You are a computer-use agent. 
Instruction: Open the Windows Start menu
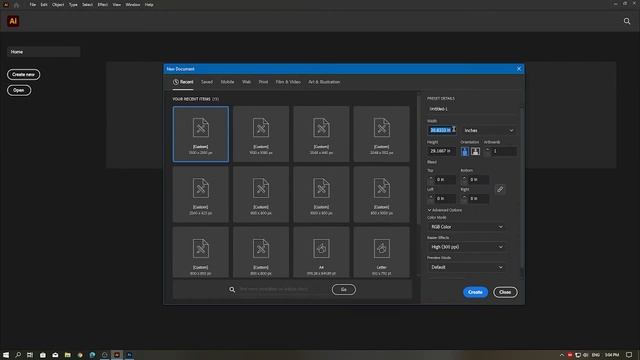pyautogui.click(x=6, y=355)
